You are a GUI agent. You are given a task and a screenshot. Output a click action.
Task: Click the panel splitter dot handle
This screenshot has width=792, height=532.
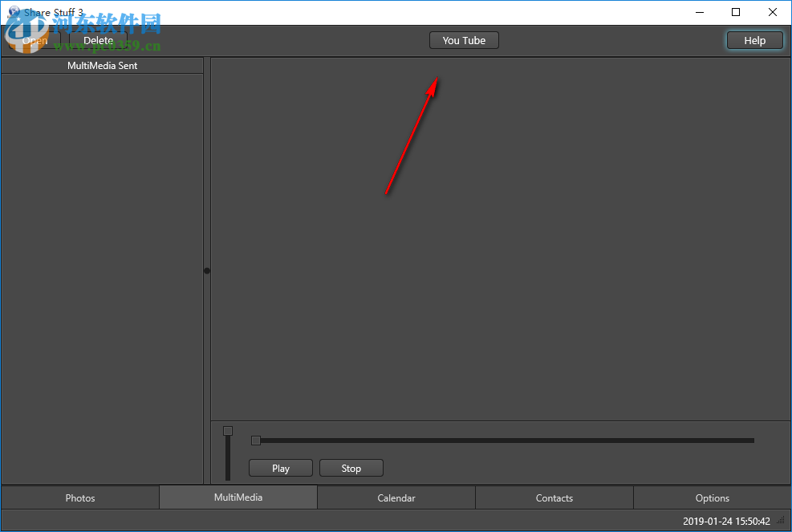click(206, 270)
